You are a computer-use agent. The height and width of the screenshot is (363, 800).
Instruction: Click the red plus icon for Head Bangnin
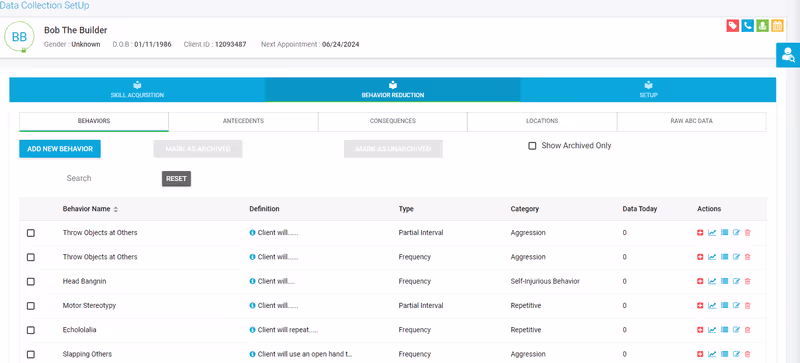700,281
